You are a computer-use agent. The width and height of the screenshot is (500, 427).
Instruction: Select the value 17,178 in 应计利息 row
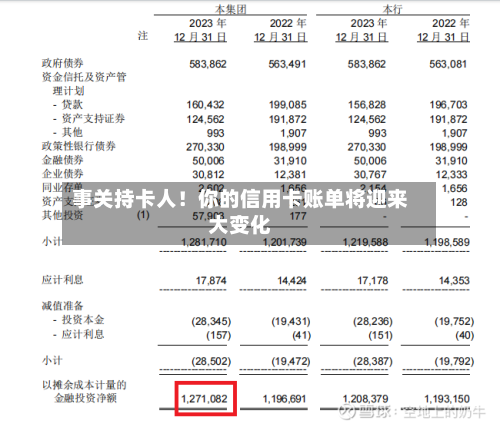pos(373,281)
